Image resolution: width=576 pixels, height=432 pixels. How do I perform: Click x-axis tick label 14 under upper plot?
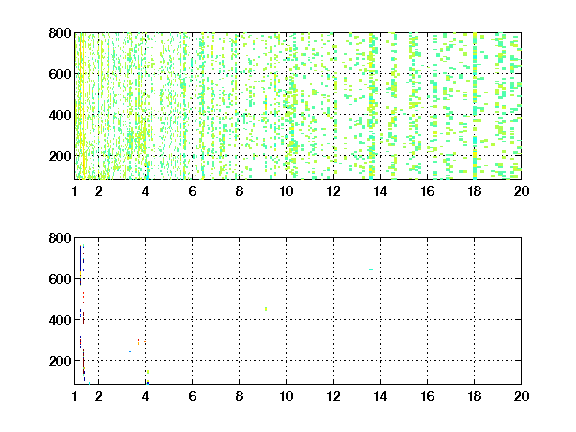tap(380, 191)
